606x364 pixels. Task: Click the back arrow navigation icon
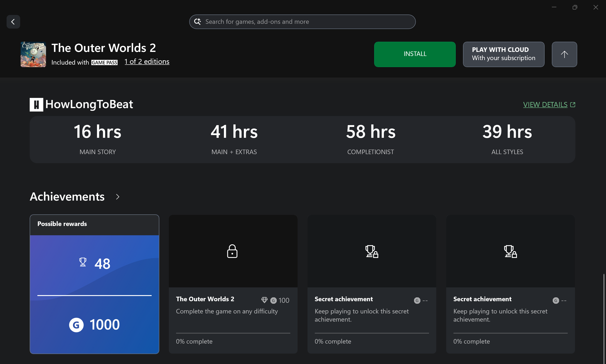pos(13,22)
